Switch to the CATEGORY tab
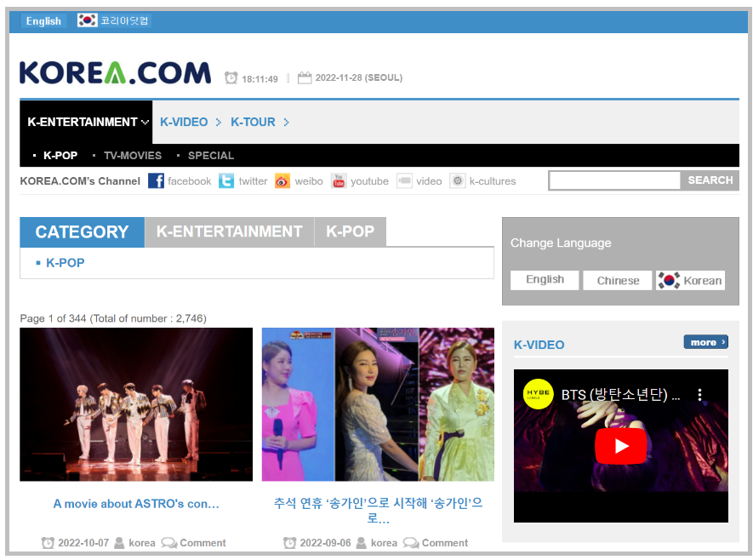The width and height of the screenshot is (753, 560). click(x=83, y=232)
